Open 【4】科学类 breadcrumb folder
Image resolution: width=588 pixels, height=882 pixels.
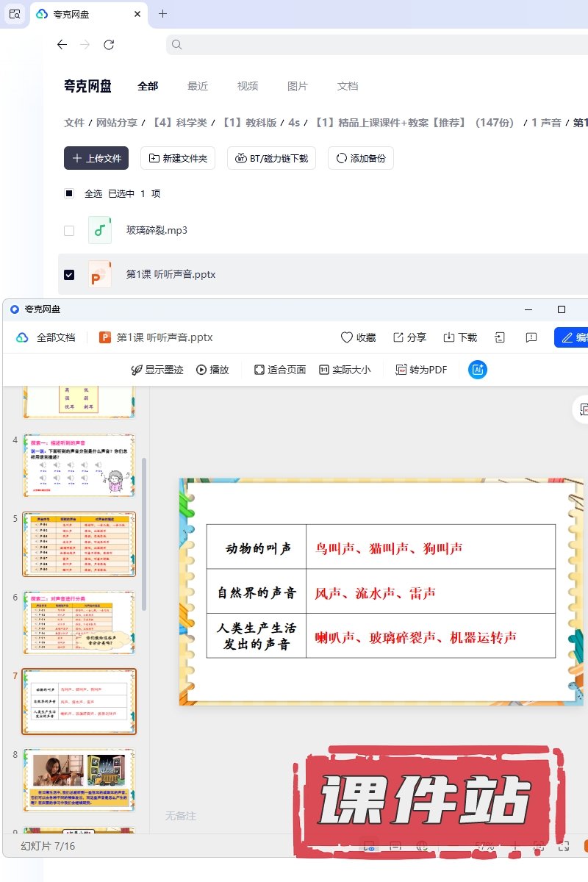pyautogui.click(x=179, y=123)
